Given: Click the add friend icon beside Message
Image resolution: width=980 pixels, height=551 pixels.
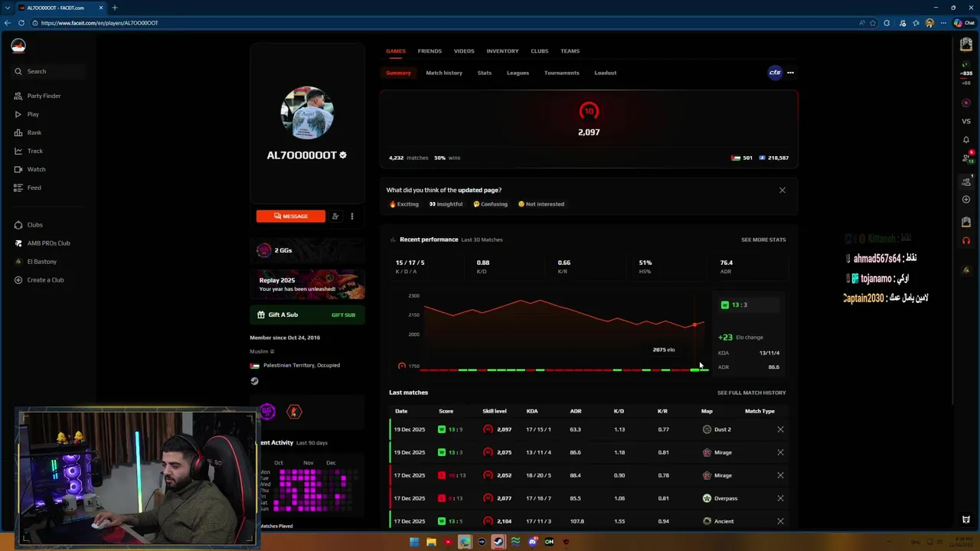Looking at the screenshot, I should click(x=335, y=217).
